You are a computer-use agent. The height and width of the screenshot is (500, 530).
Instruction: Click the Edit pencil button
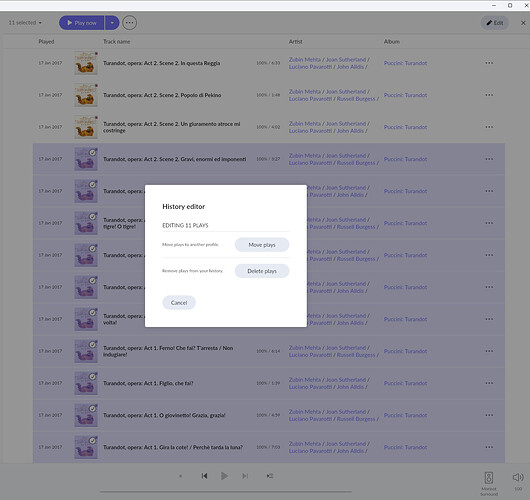point(495,23)
